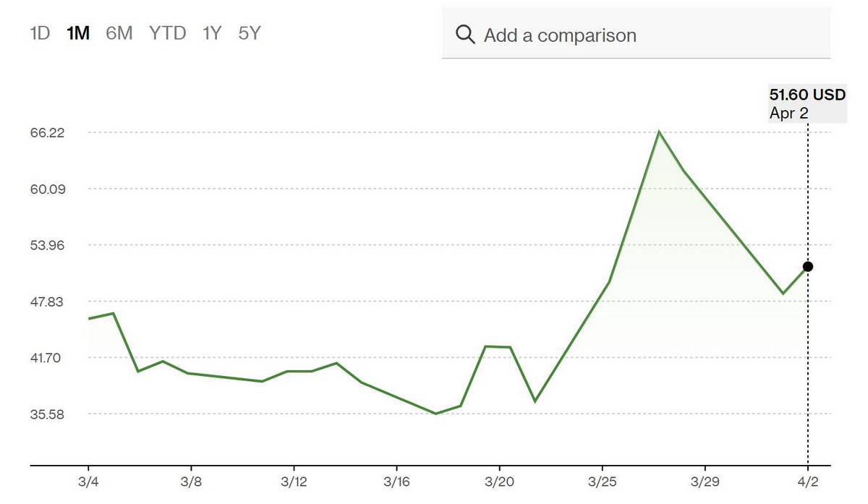Click the 3/4 date axis label

88,481
